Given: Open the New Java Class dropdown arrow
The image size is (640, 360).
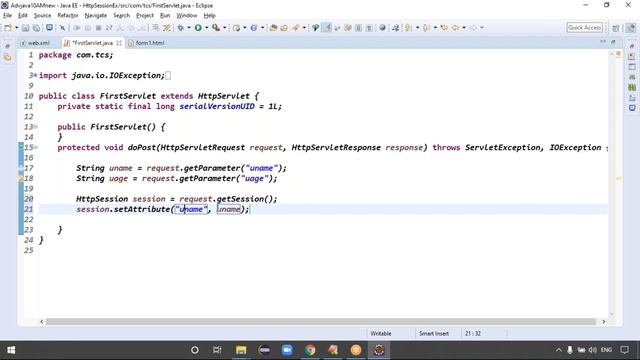Looking at the screenshot, I should [262, 28].
